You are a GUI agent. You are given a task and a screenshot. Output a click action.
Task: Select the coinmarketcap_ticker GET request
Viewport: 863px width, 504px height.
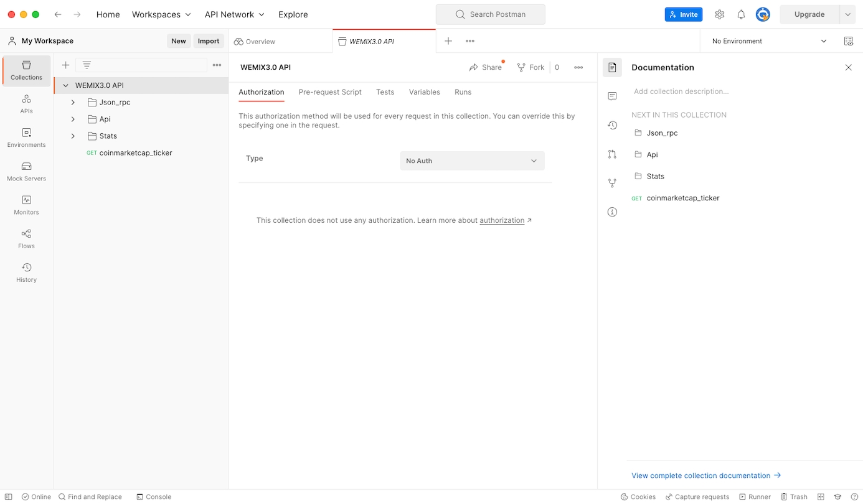[x=135, y=152]
